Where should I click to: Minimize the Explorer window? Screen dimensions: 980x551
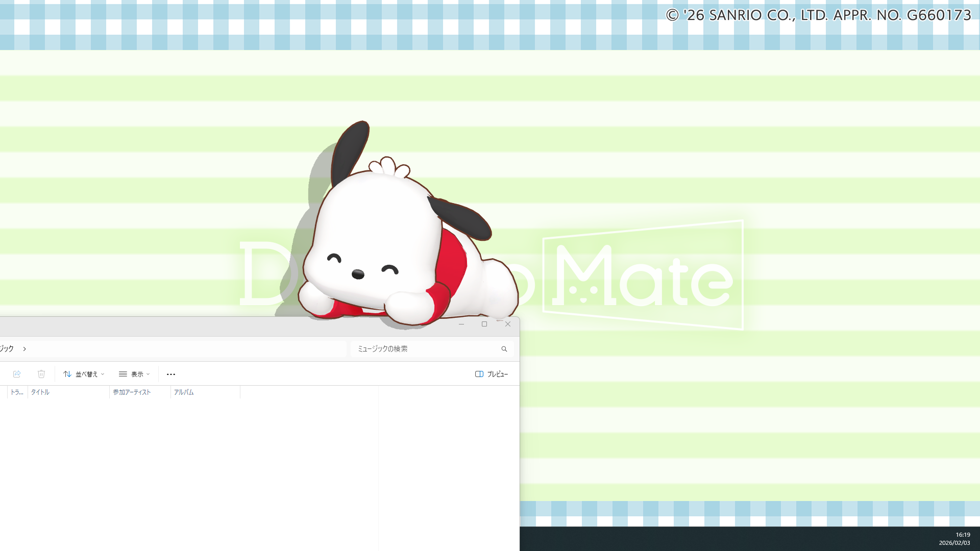tap(461, 324)
